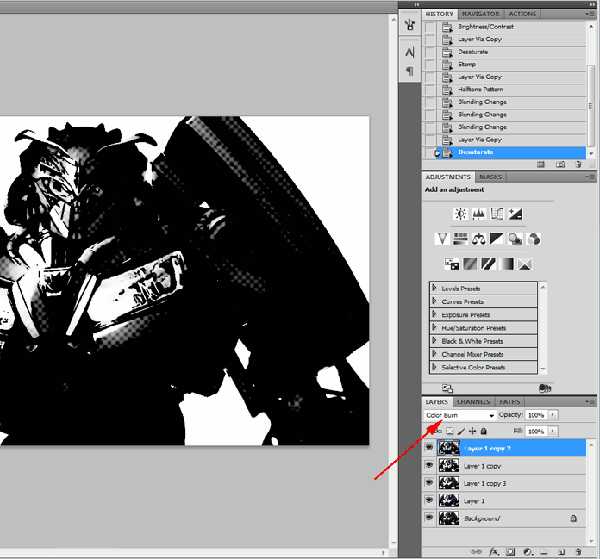Add a Vibrance adjustment layer

click(x=442, y=239)
